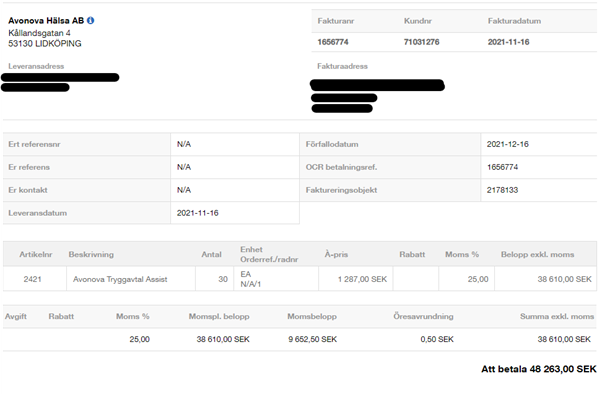
Task: Click the Avonova Tryggavtal Assist description
Action: click(x=120, y=279)
